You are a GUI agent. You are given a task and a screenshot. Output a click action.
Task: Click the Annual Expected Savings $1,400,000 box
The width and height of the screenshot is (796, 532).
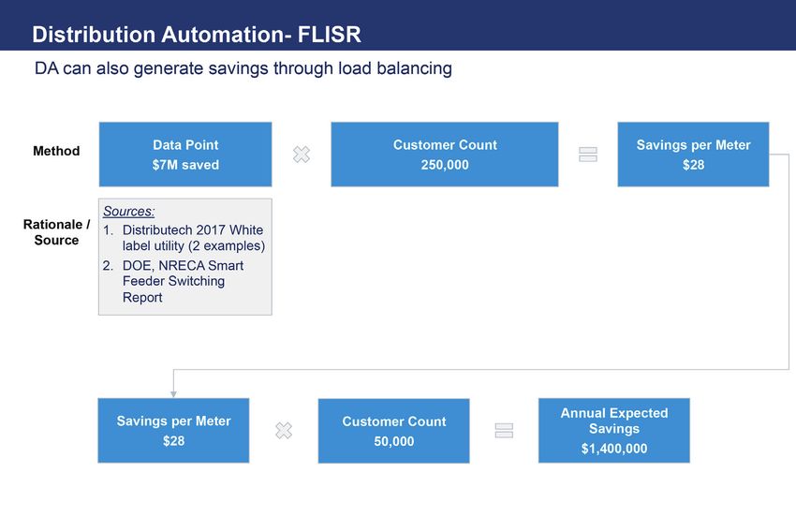pos(613,431)
